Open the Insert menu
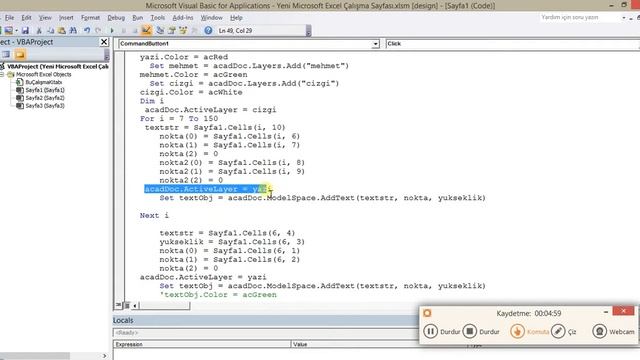The width and height of the screenshot is (640, 360). [66, 18]
